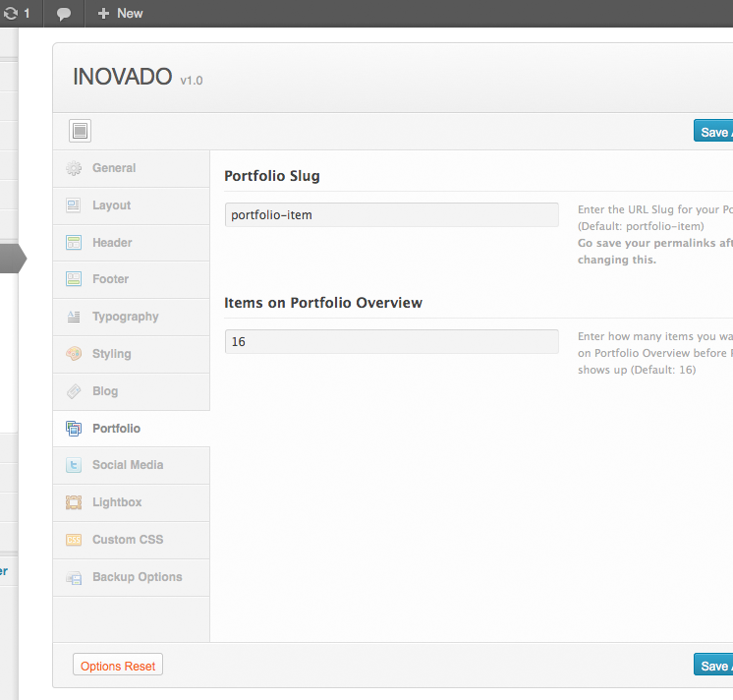Click the Blog pencil icon
The height and width of the screenshot is (700, 733).
point(74,391)
